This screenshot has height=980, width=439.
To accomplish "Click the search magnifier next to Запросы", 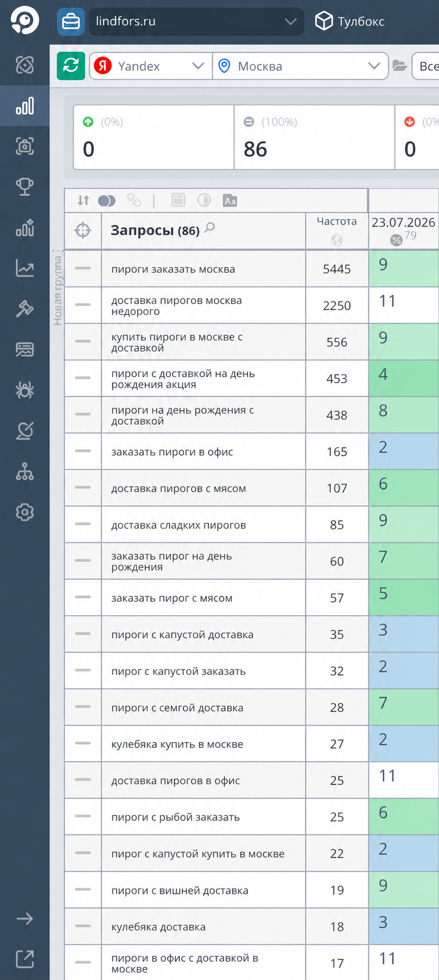I will (210, 227).
